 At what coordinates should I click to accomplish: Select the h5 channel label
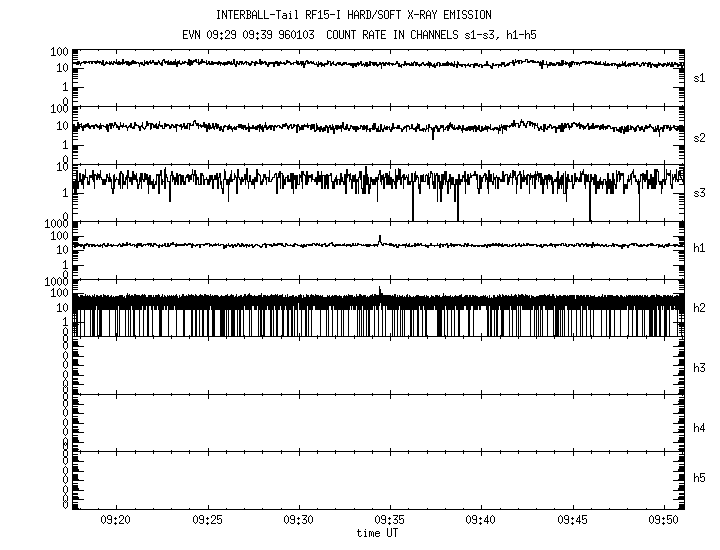699,479
